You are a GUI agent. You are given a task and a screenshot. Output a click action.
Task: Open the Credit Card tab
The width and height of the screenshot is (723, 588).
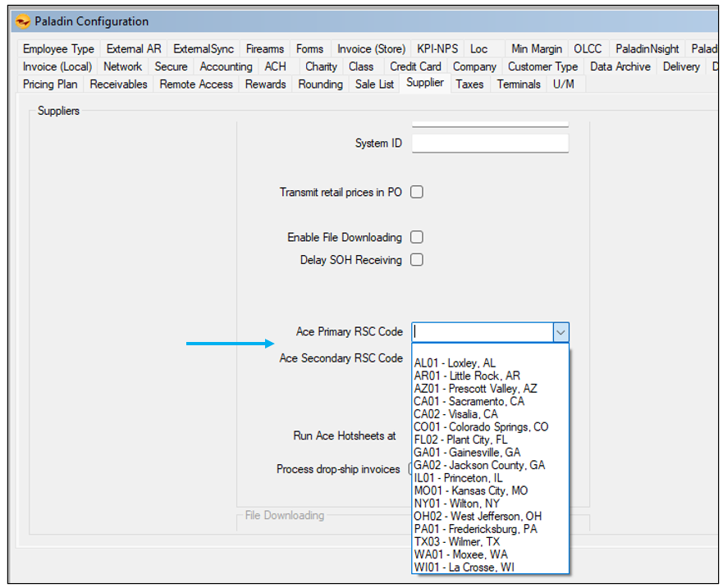coord(415,66)
